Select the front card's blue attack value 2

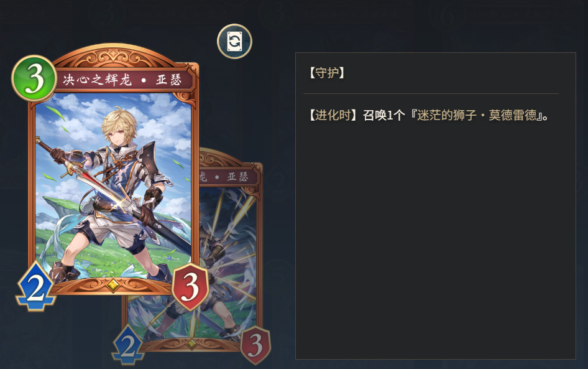click(x=35, y=286)
